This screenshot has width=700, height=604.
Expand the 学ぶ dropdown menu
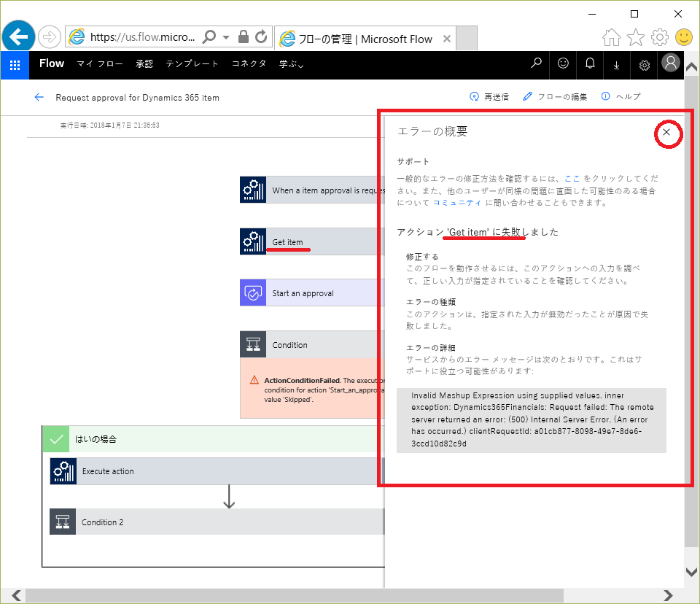pyautogui.click(x=291, y=64)
